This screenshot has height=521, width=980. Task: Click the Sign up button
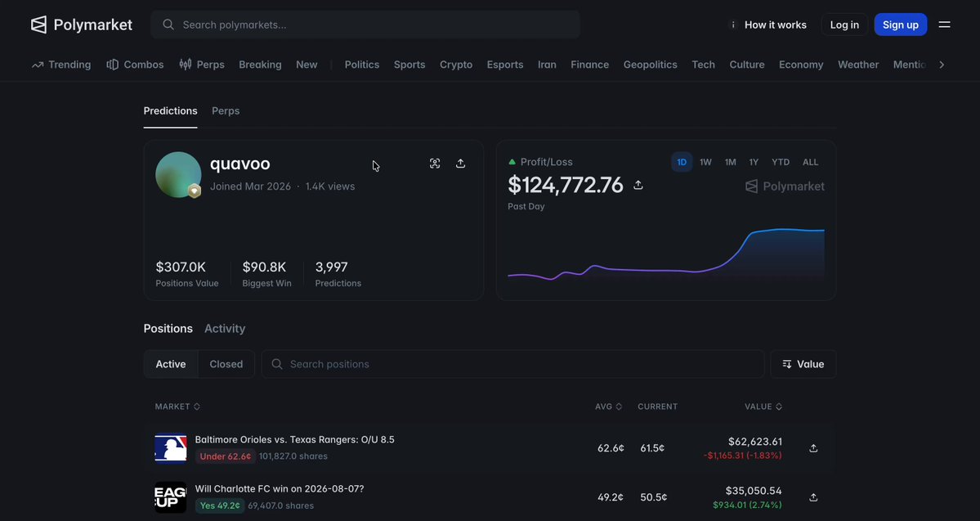901,25
